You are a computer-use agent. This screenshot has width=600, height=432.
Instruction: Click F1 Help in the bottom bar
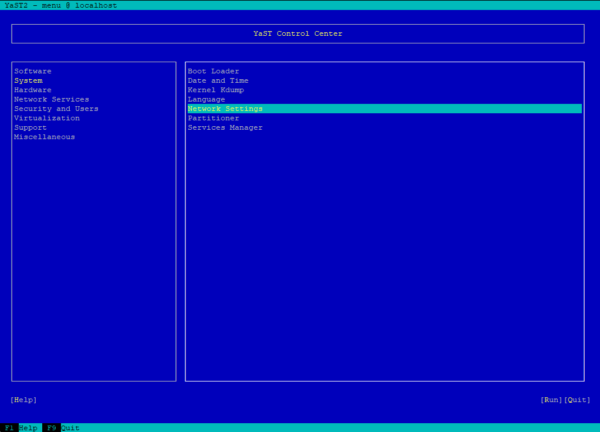point(20,427)
